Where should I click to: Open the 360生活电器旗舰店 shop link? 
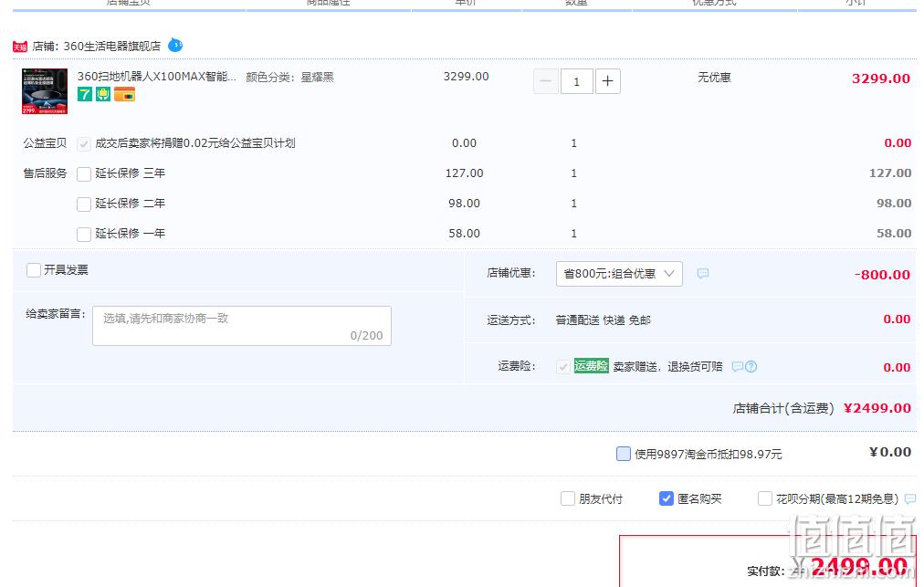[x=112, y=46]
